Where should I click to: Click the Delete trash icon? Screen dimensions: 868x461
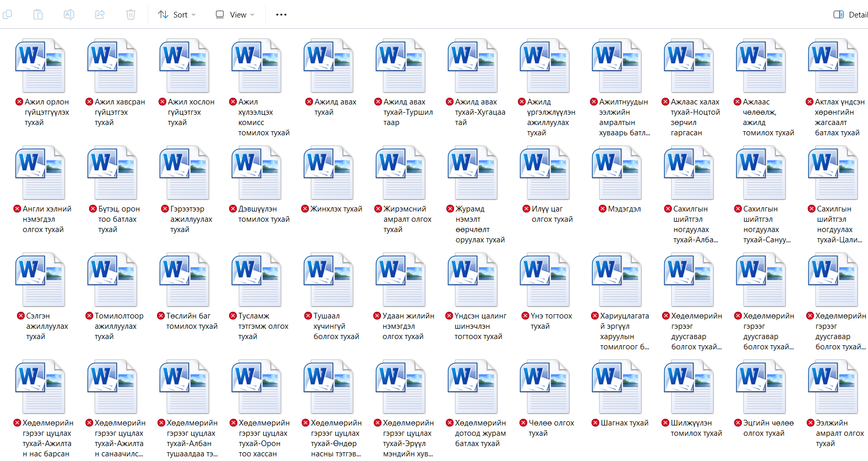131,14
